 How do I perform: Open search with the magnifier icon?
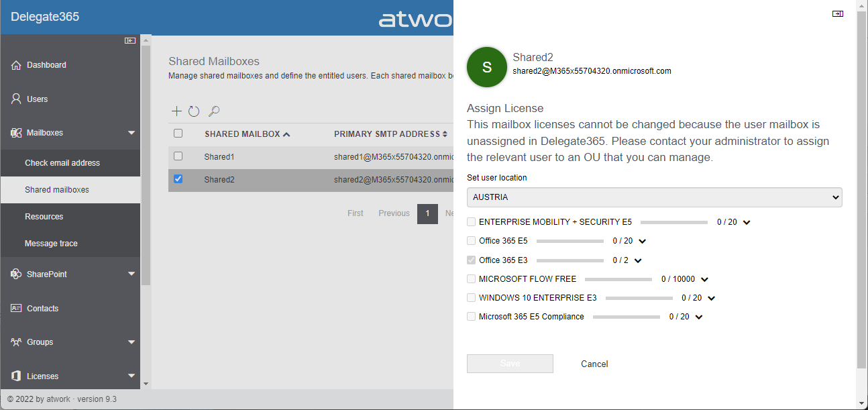coord(214,111)
